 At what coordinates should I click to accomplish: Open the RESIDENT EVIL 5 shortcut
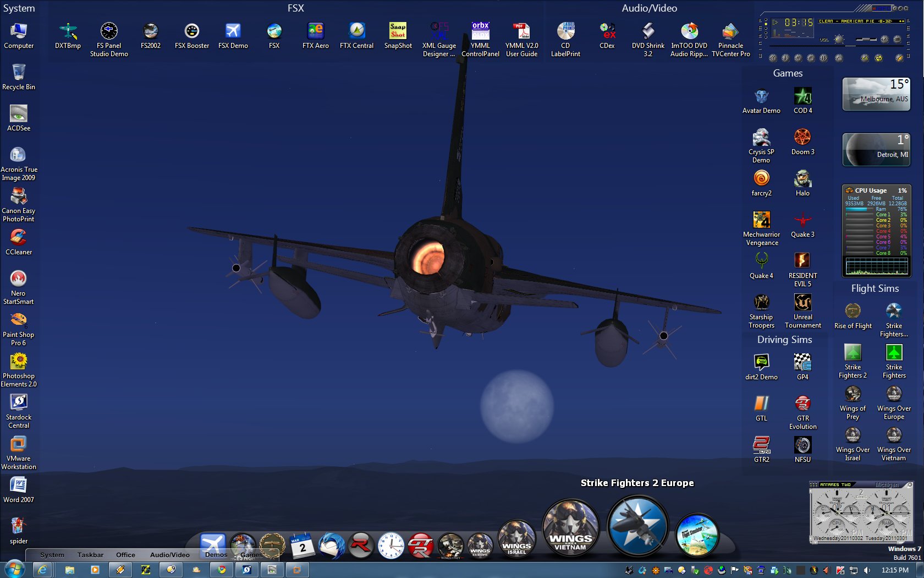tap(802, 270)
